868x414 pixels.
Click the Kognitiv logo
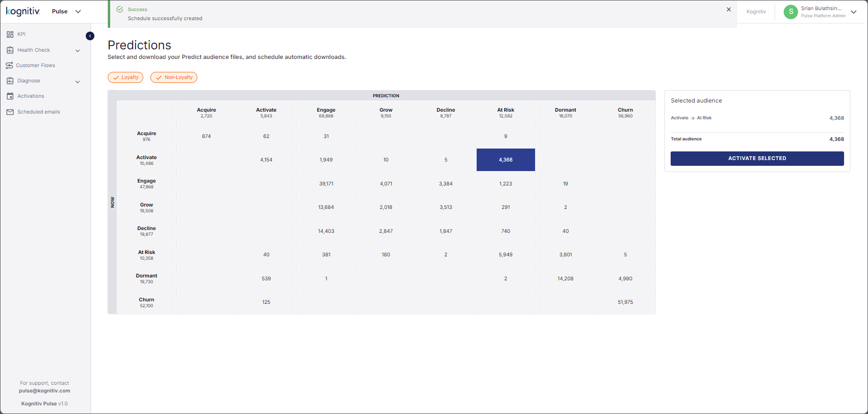coord(23,11)
